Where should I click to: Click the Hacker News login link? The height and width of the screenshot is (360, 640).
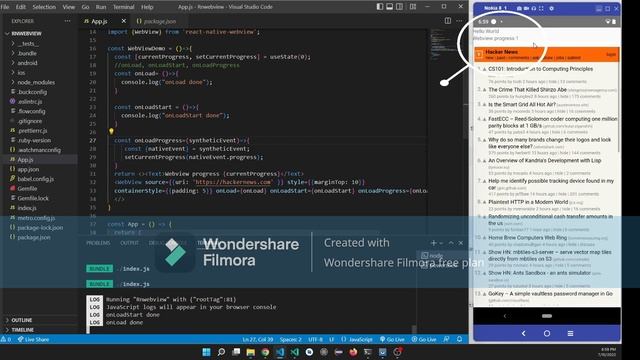pos(611,54)
